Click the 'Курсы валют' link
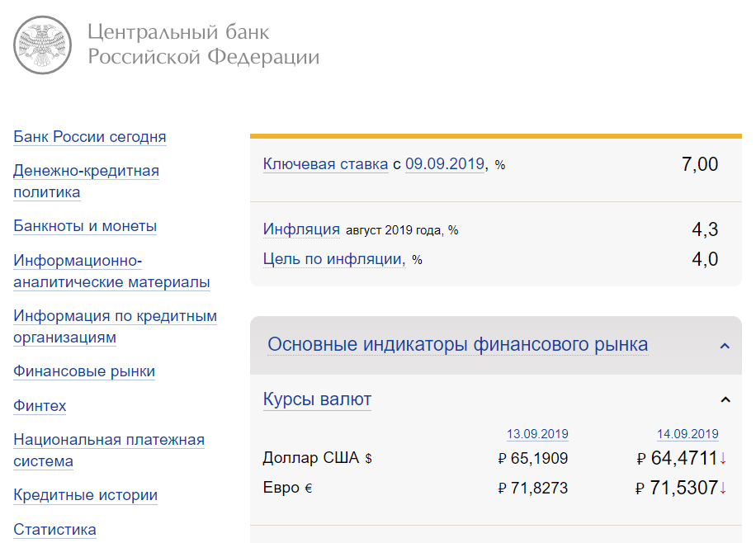The width and height of the screenshot is (756, 543). click(317, 399)
